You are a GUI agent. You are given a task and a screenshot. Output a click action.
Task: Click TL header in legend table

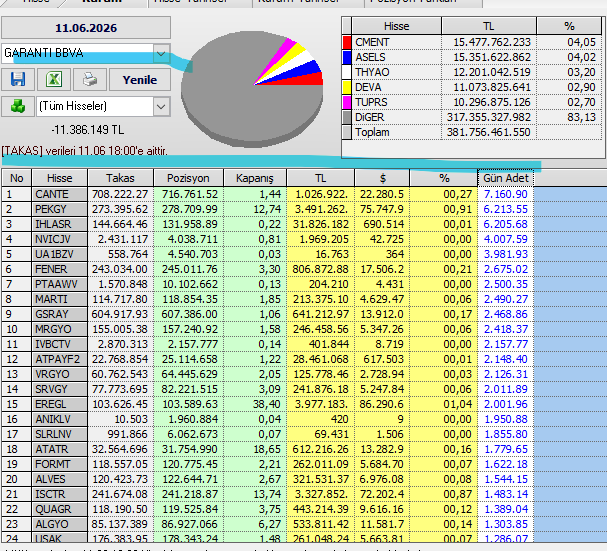pyautogui.click(x=489, y=26)
